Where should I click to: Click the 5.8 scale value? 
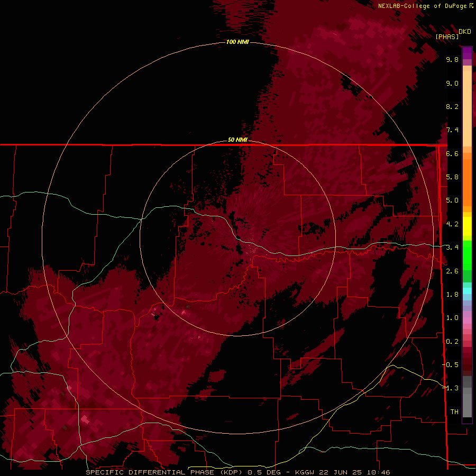tap(452, 177)
